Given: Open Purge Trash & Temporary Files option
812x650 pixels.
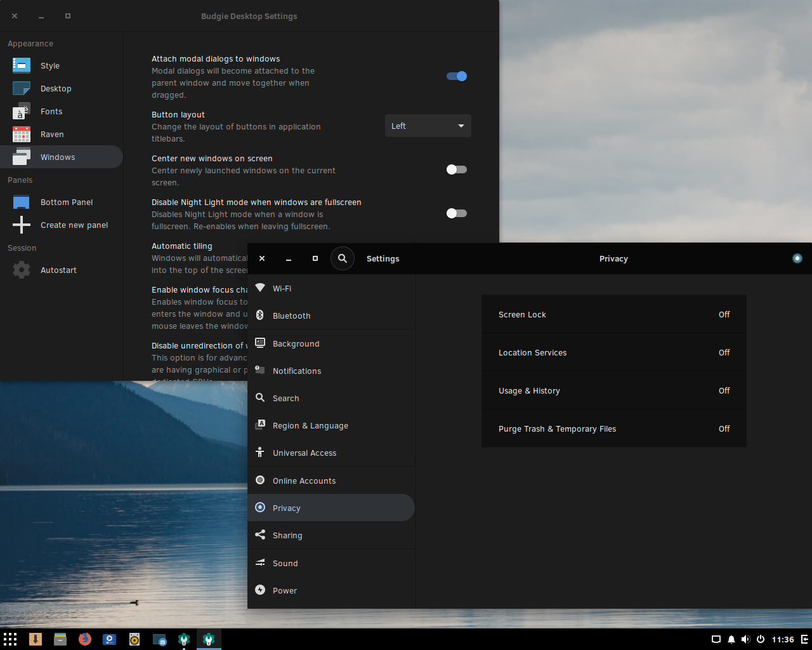Looking at the screenshot, I should click(x=614, y=428).
